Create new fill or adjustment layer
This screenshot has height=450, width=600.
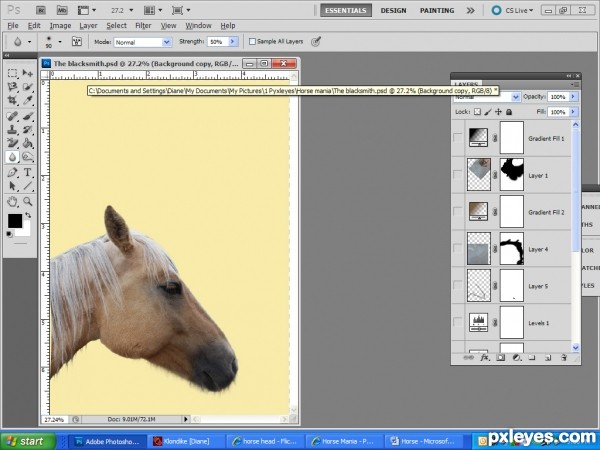point(516,358)
